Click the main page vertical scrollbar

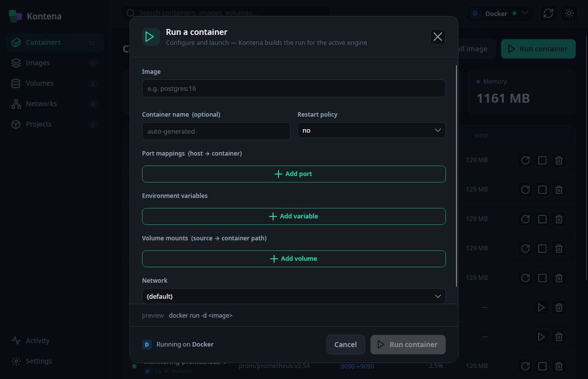(x=587, y=158)
